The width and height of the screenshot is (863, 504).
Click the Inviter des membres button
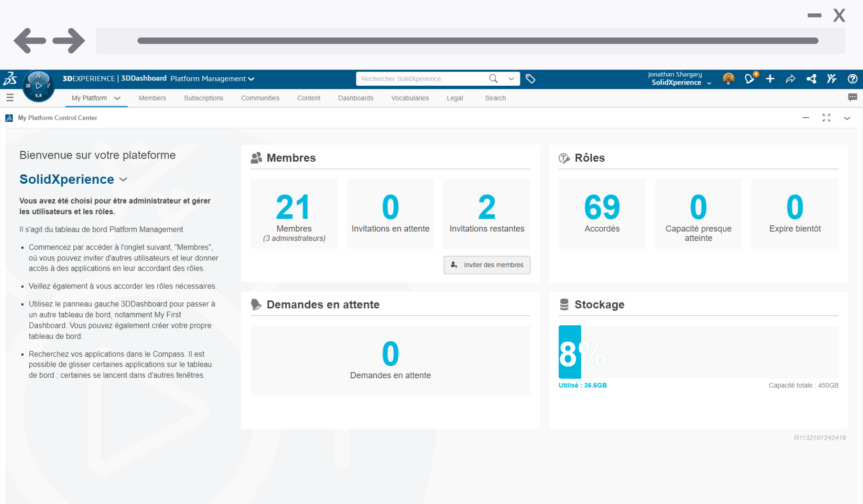coord(487,265)
